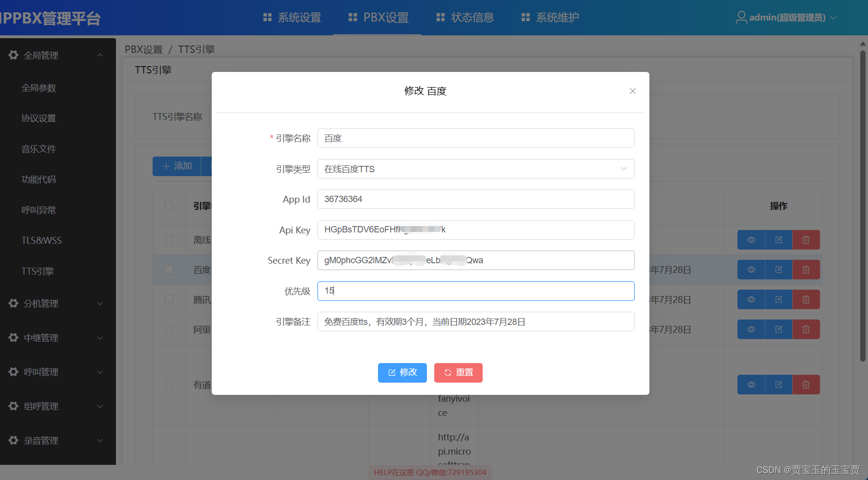
Task: Open 功能代码 in the sidebar
Action: tap(39, 180)
